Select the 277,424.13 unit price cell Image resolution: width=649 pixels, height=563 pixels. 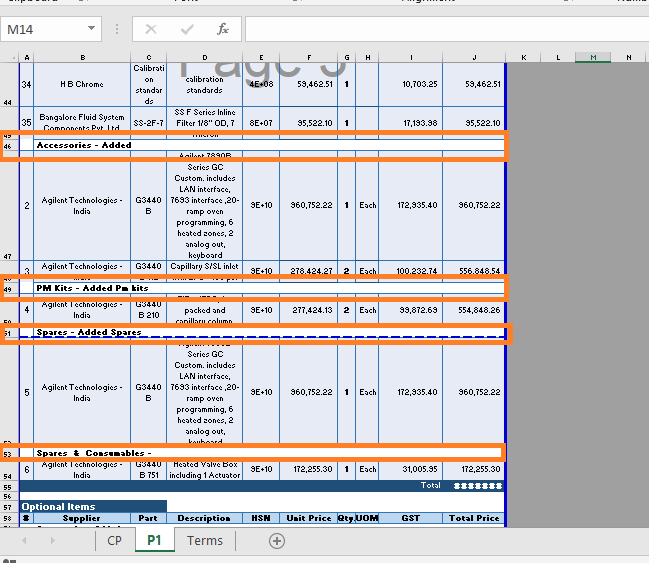(x=309, y=310)
